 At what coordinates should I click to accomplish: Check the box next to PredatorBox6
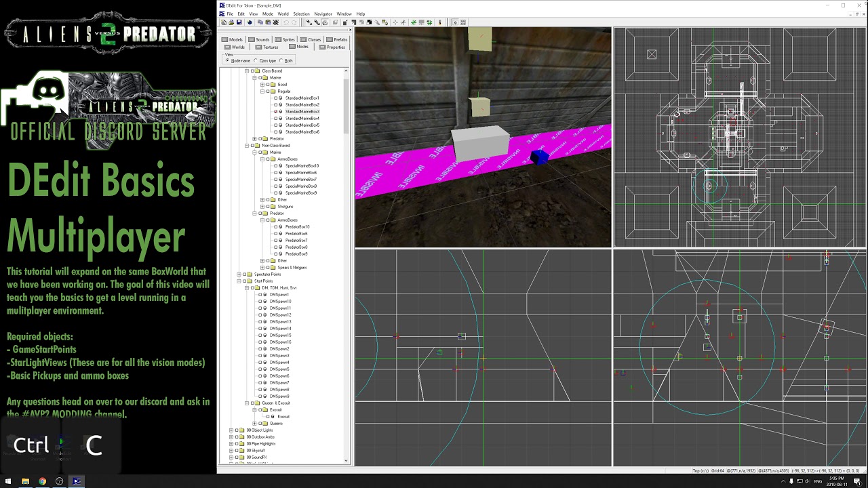pos(275,233)
